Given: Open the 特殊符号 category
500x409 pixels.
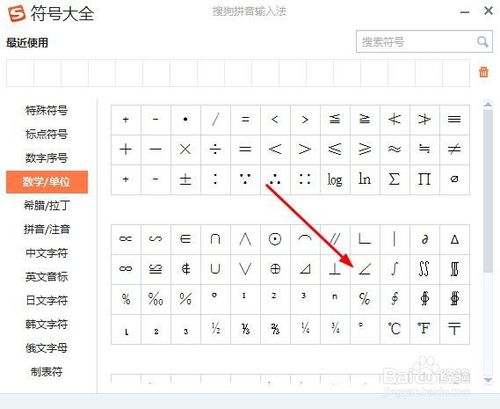Looking at the screenshot, I should click(47, 110).
